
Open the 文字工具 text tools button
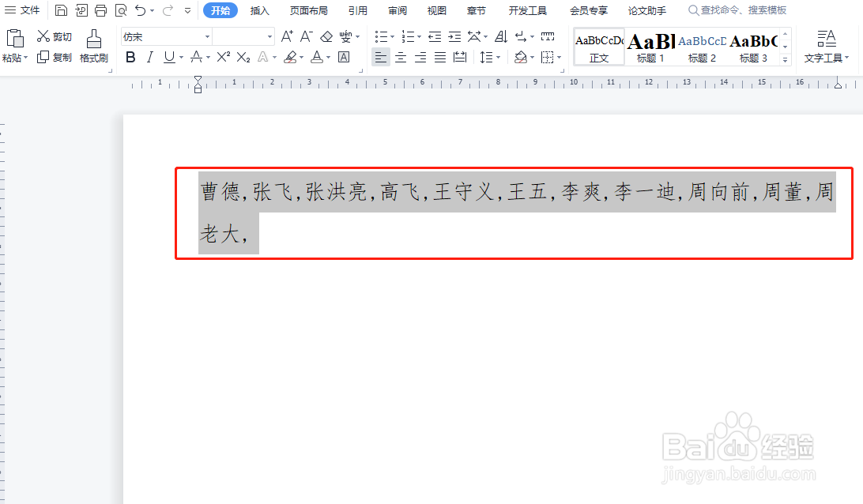826,47
